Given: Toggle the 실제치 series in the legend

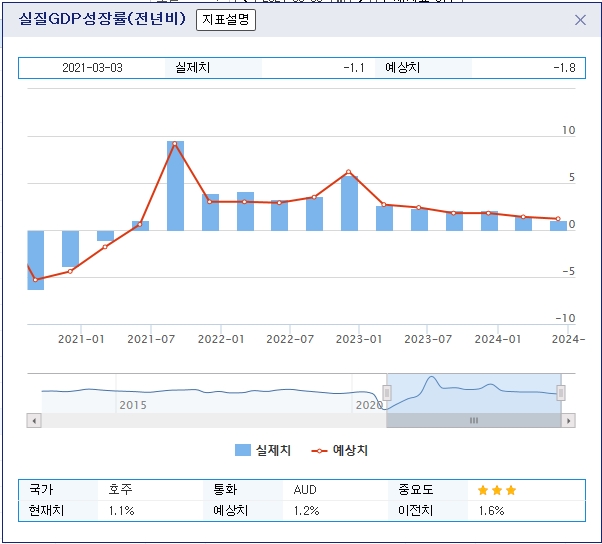Looking at the screenshot, I should click(263, 450).
